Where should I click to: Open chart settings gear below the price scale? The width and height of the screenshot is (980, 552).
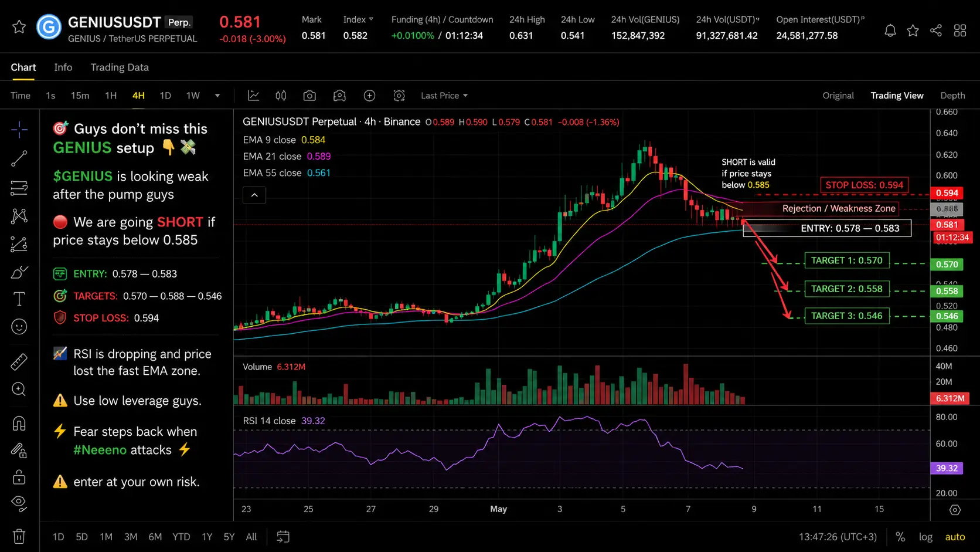coord(955,510)
